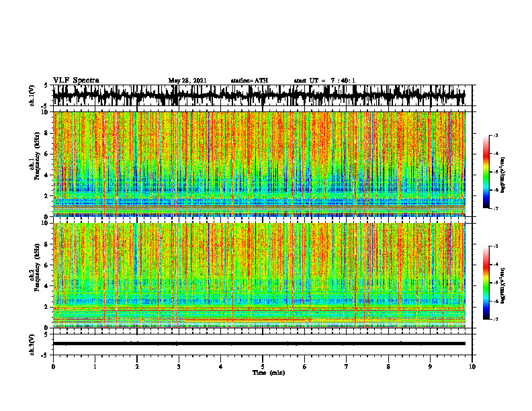Click time axis tick label "1"
Viewport: 532px width, 411px height.
point(95,367)
